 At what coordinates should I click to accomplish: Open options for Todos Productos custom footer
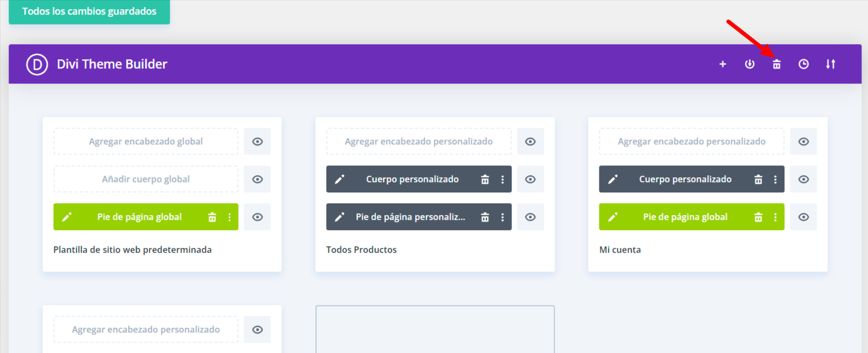(502, 217)
